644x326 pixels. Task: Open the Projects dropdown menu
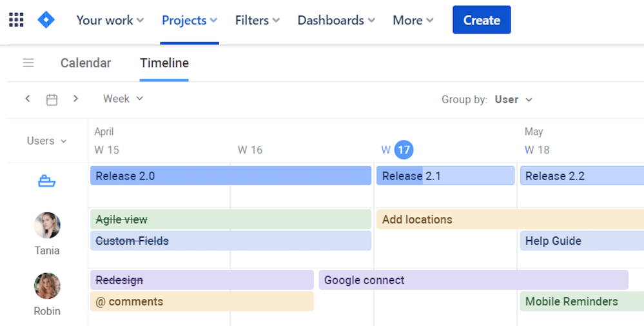190,20
